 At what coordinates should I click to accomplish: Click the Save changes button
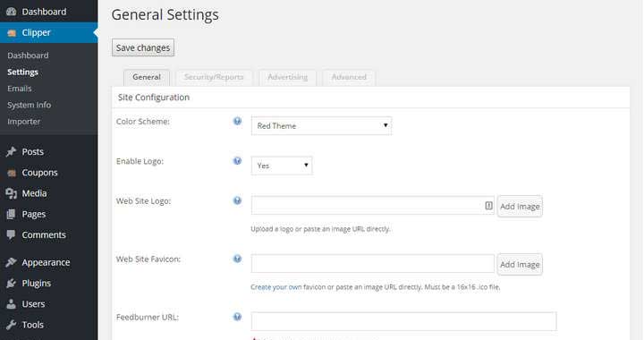(143, 47)
